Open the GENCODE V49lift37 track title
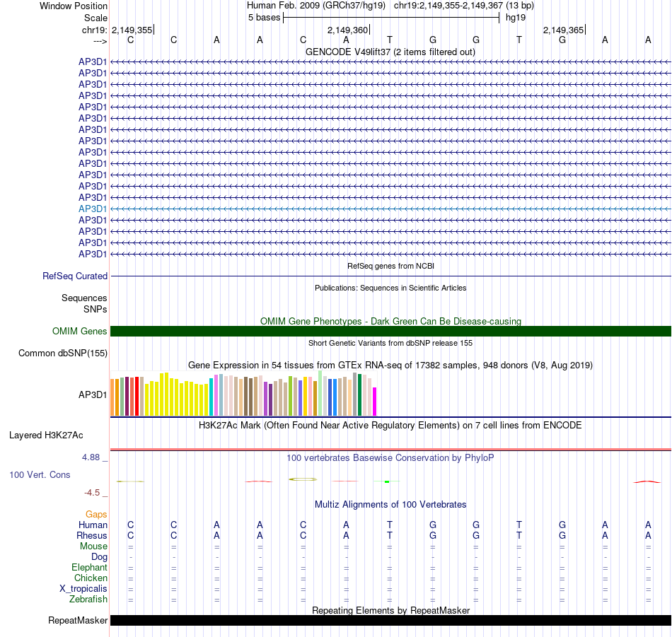Viewport: 672px width, 637px height. (x=390, y=52)
